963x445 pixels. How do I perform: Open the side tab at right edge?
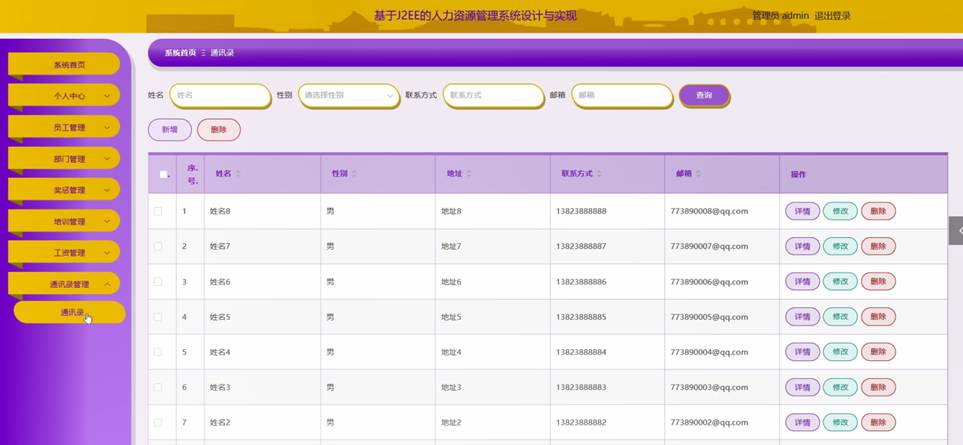pyautogui.click(x=956, y=231)
